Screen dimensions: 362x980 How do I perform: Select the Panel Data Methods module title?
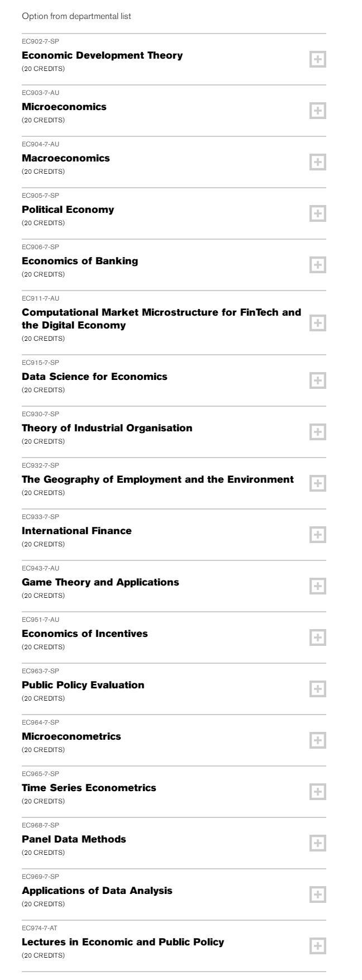(74, 839)
